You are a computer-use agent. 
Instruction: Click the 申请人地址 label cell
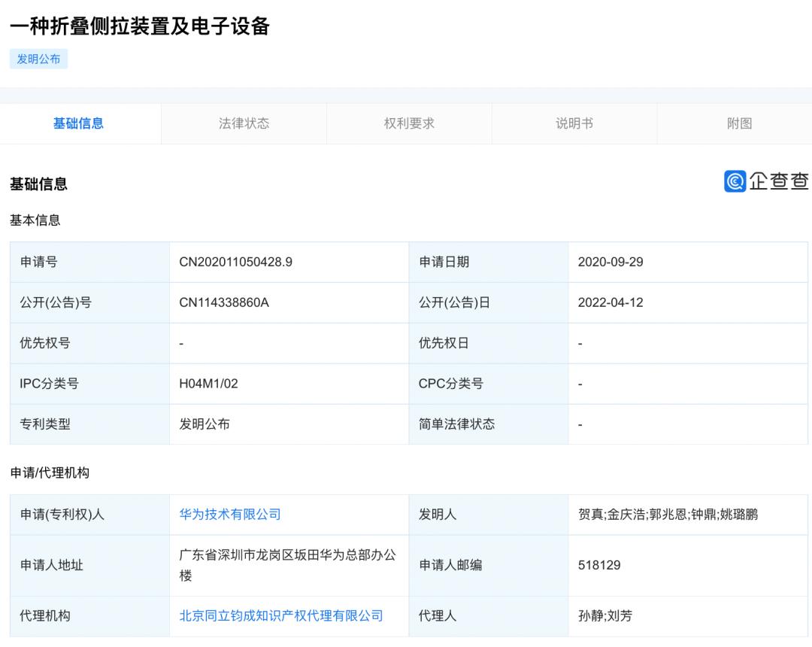89,565
